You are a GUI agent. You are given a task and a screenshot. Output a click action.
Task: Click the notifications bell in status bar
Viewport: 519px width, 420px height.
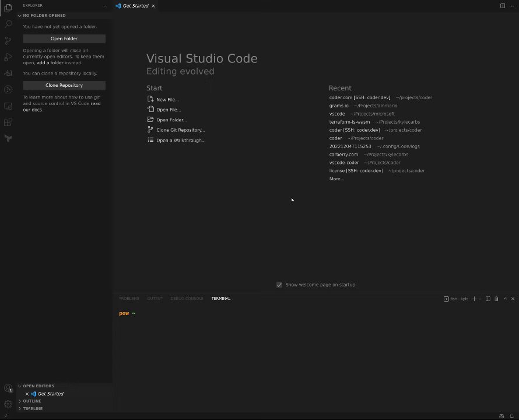click(x=512, y=416)
